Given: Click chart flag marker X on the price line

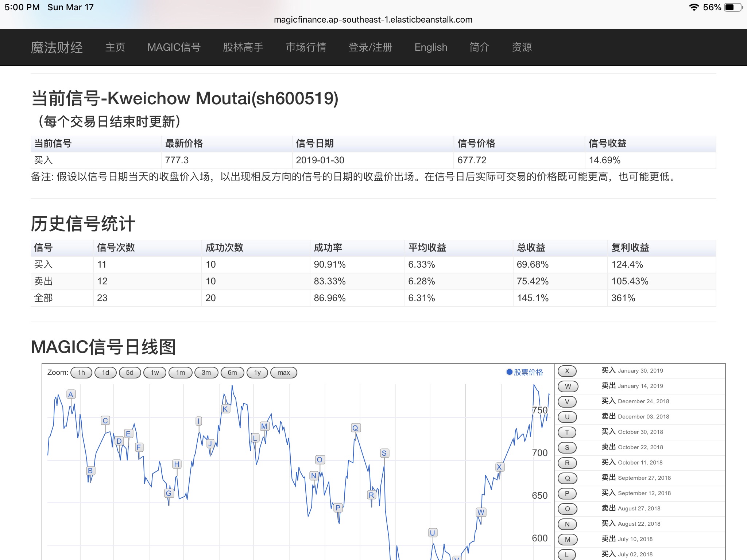Looking at the screenshot, I should 499,467.
